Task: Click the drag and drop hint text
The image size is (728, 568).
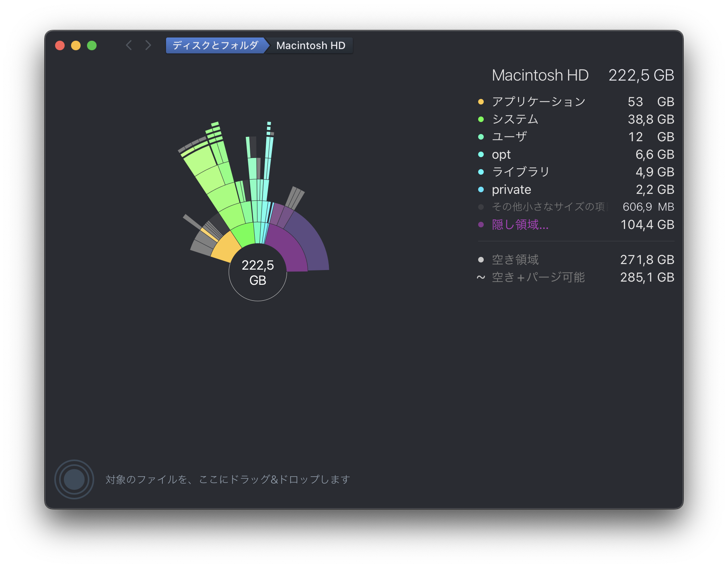Action: pyautogui.click(x=228, y=479)
